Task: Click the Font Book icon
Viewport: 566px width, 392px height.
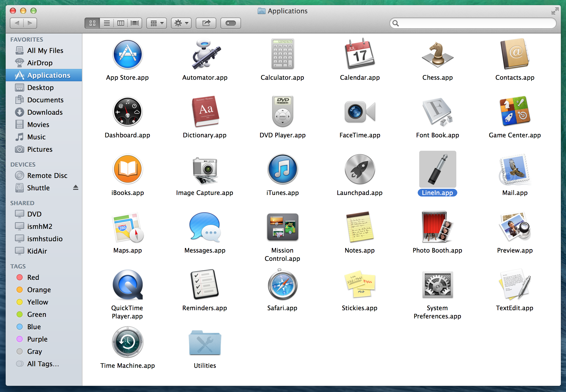Action: (x=437, y=112)
